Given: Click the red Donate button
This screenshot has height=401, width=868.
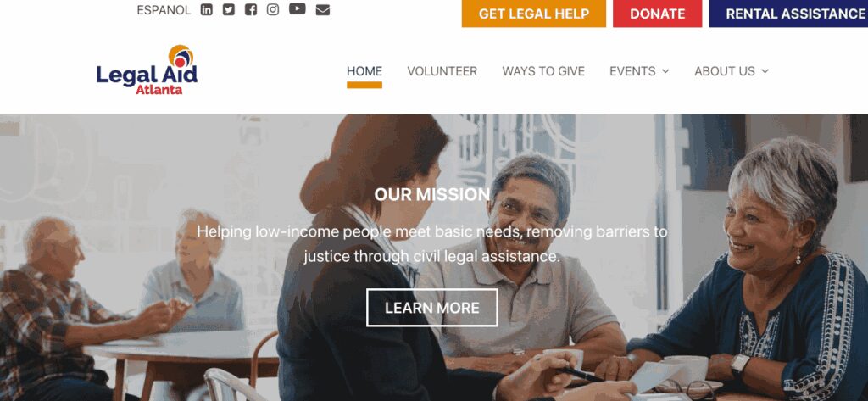Looking at the screenshot, I should click(657, 14).
